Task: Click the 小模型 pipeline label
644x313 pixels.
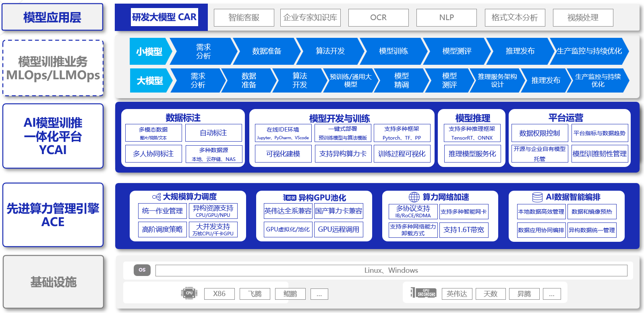Action: [x=149, y=51]
